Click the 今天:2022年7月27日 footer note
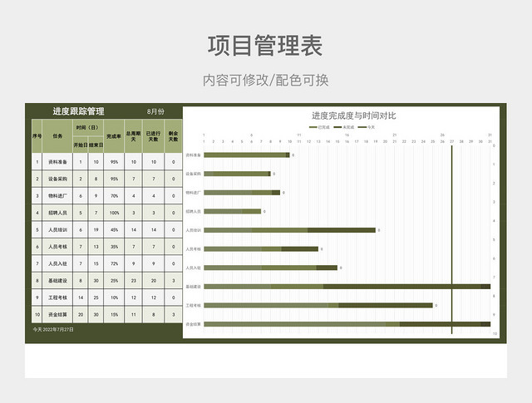 coord(53,329)
